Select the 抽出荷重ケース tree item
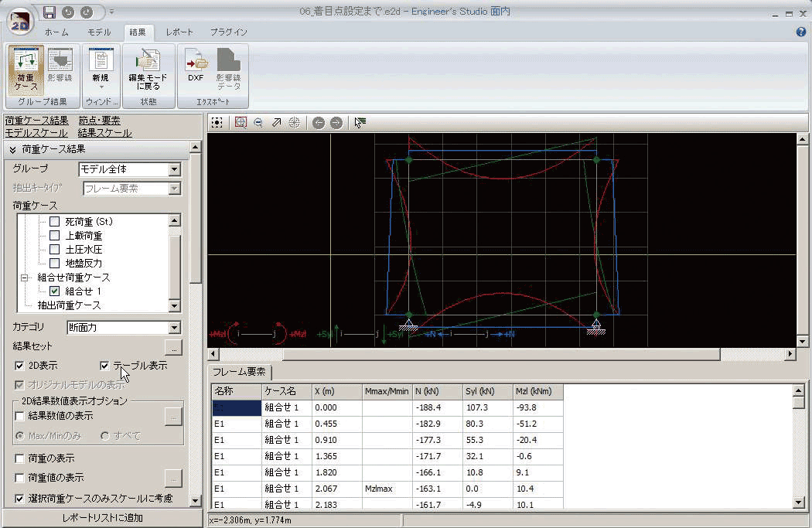The height and width of the screenshot is (528, 812). (x=69, y=305)
